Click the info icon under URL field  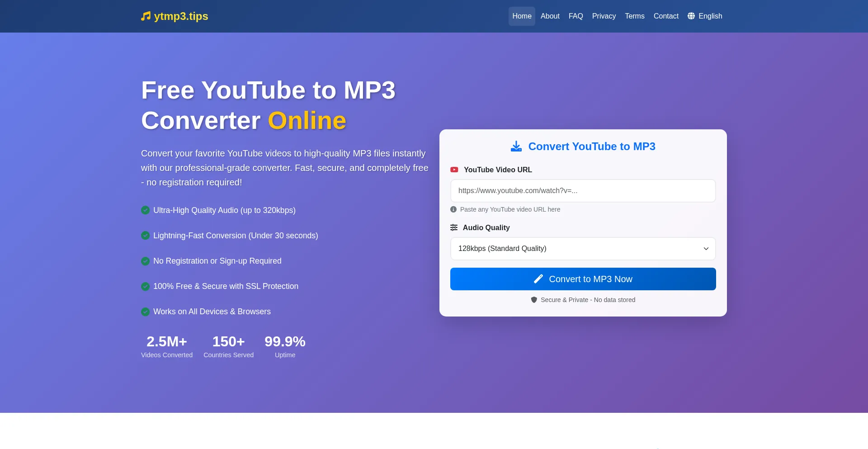453,209
